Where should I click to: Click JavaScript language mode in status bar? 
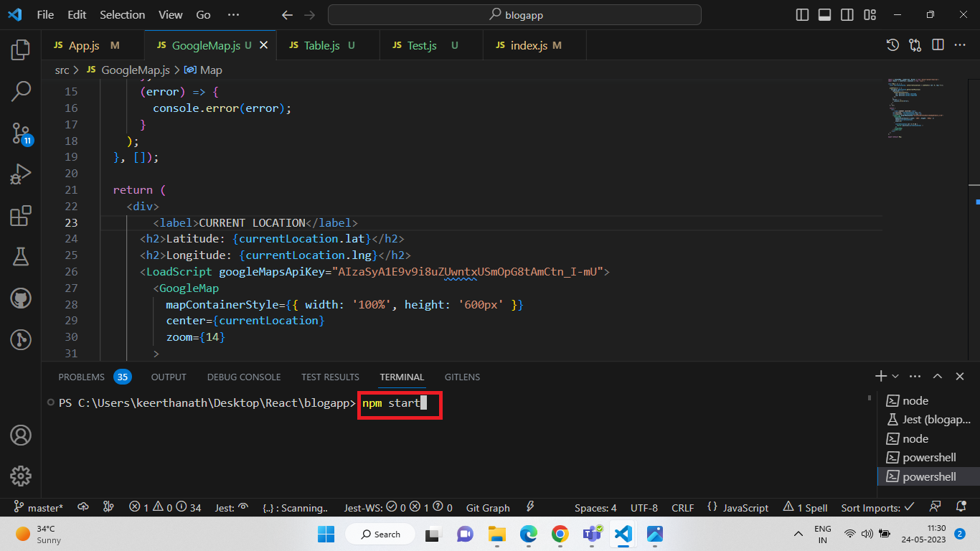pyautogui.click(x=745, y=508)
